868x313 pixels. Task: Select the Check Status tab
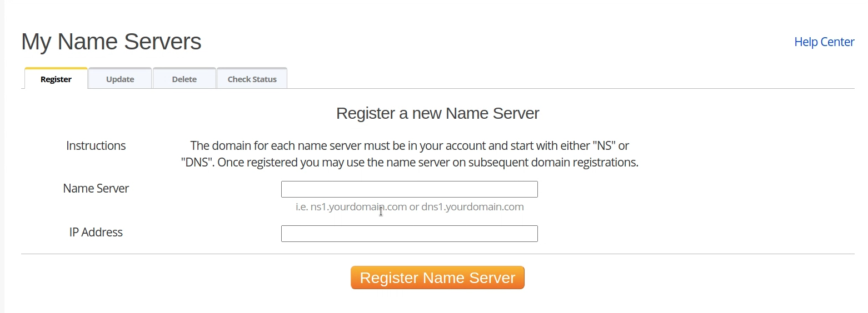(x=252, y=79)
